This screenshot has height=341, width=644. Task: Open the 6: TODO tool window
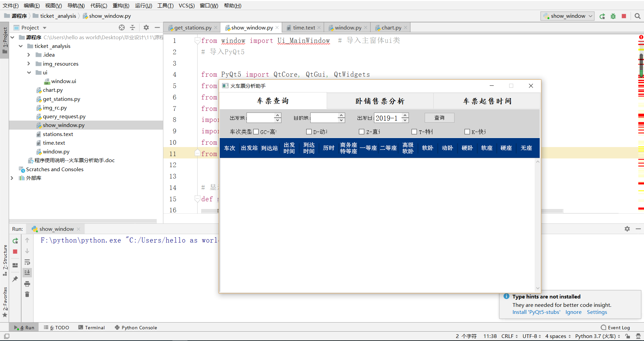56,328
